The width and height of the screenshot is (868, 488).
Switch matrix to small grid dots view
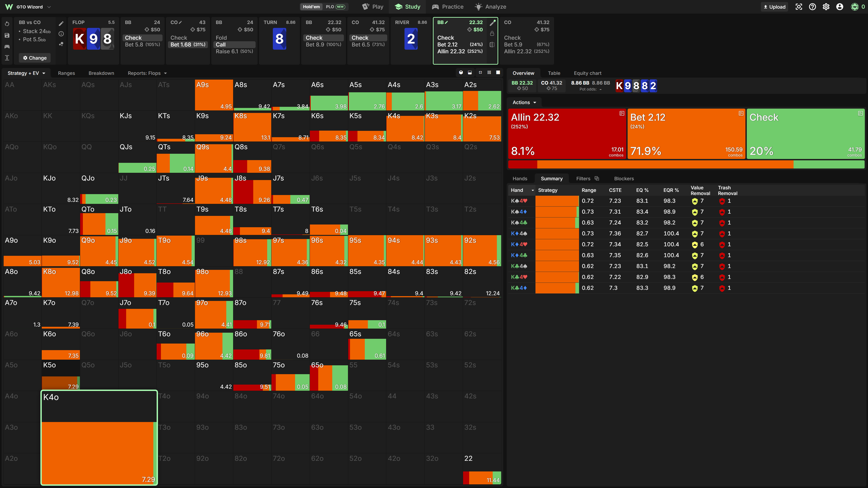(489, 72)
